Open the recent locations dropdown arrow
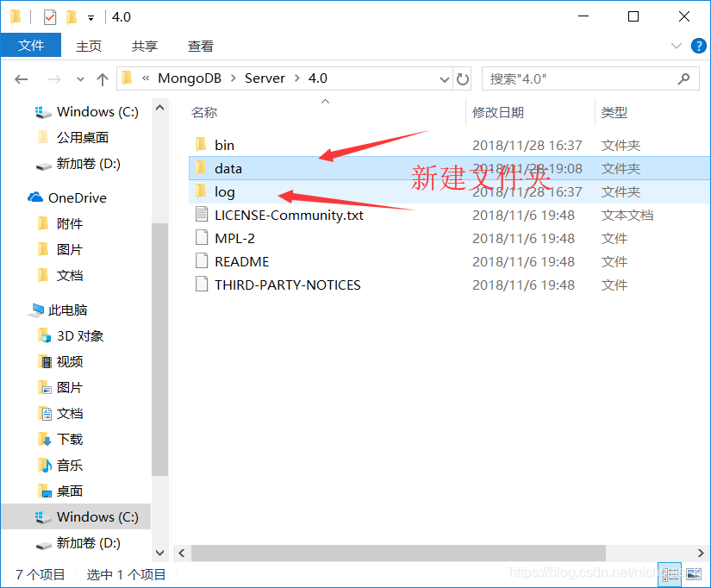 (80, 79)
